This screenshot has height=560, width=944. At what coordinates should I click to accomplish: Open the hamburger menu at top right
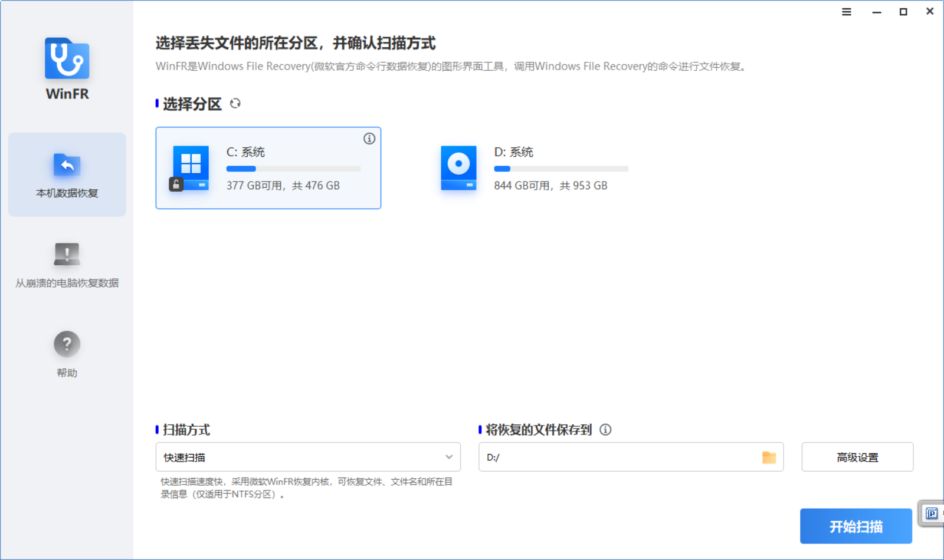point(846,11)
